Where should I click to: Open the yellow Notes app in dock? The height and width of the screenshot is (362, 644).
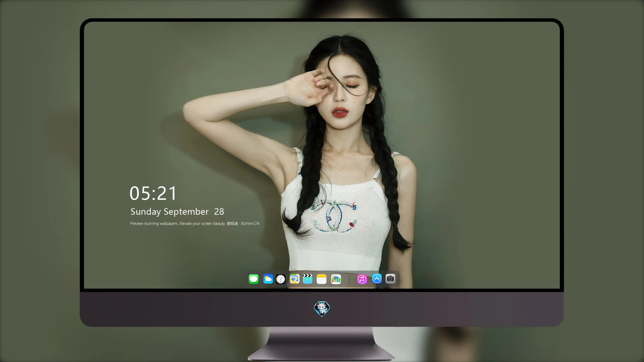(x=321, y=279)
